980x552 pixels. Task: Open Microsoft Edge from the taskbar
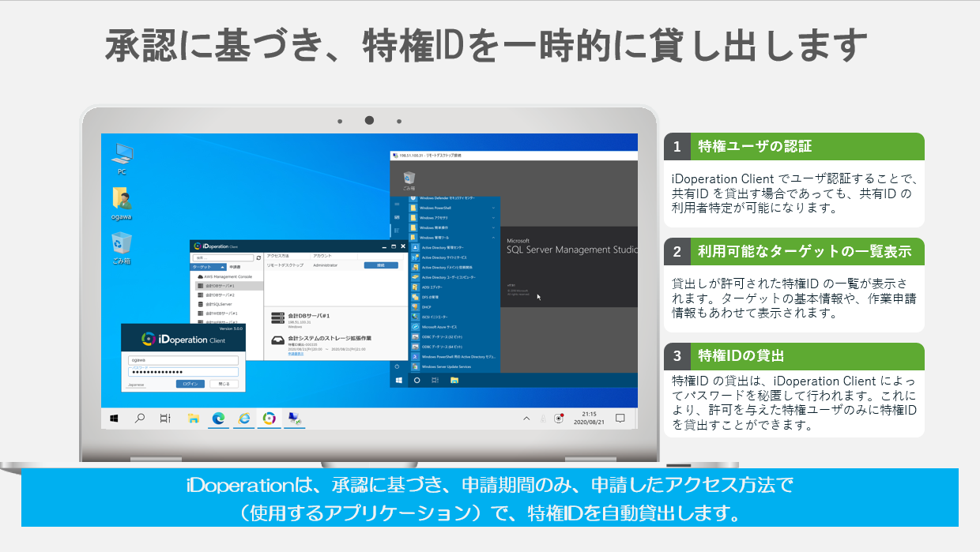coord(218,418)
